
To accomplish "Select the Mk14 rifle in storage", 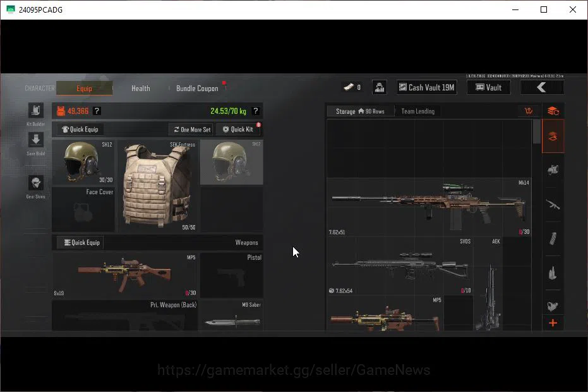I will coord(429,207).
